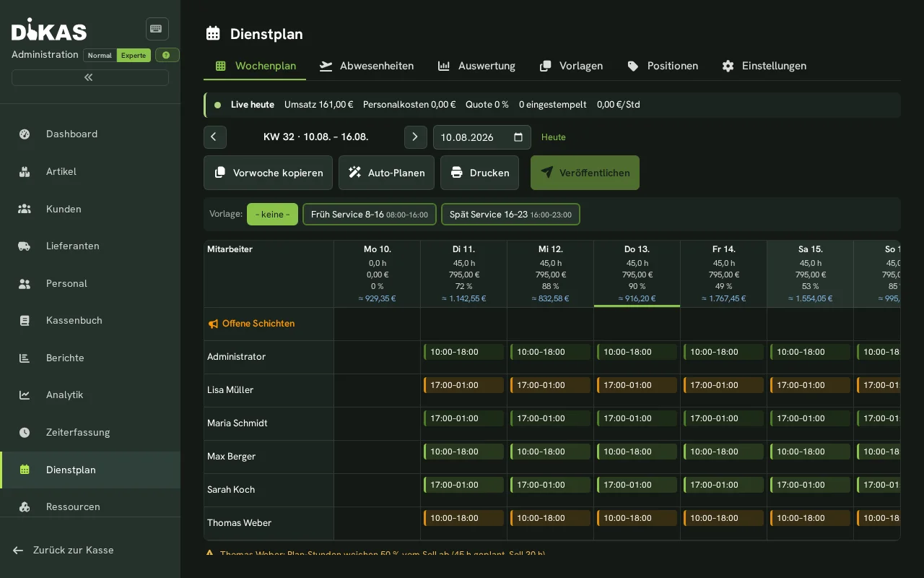Collapse the sidebar with double chevron
This screenshot has width=924, height=578.
click(x=90, y=77)
